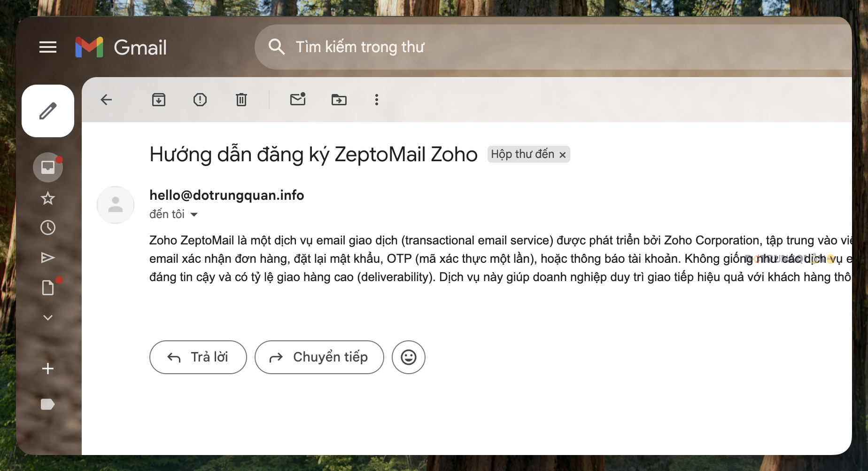Click sender hello@dotrungquan.info
The height and width of the screenshot is (471, 868).
(226, 195)
